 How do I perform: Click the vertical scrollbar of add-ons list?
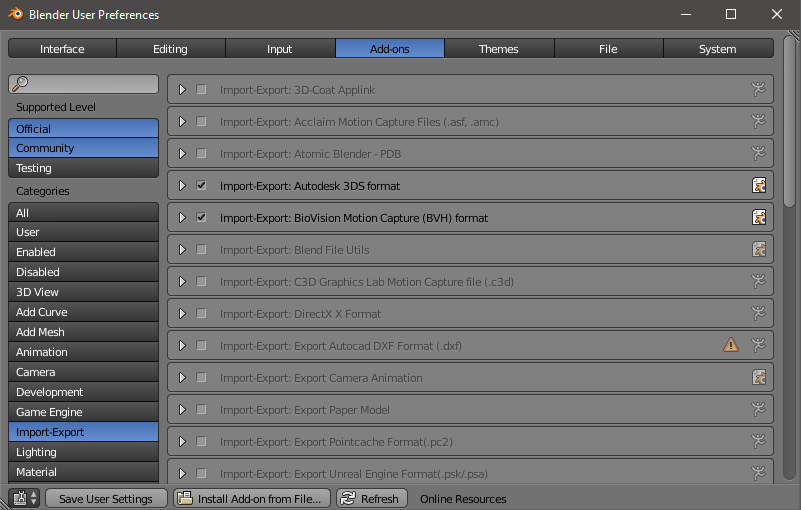tap(789, 122)
